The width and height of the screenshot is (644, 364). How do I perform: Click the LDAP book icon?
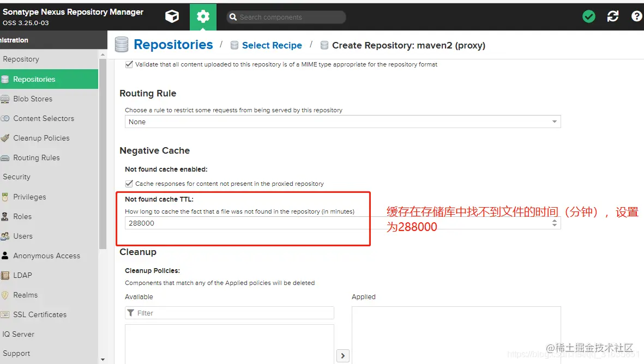click(5, 275)
